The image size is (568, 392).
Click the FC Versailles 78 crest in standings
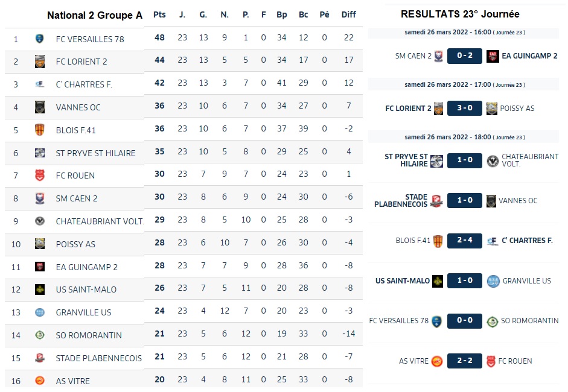click(40, 39)
